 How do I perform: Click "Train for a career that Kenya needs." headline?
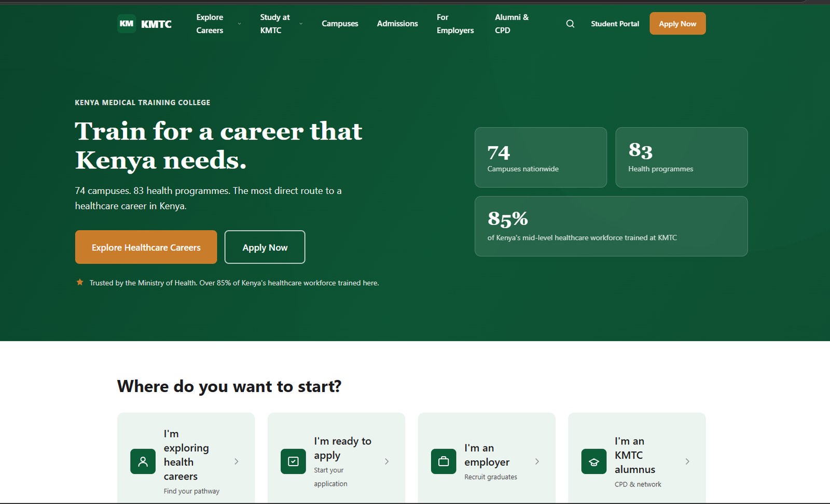[x=218, y=146]
